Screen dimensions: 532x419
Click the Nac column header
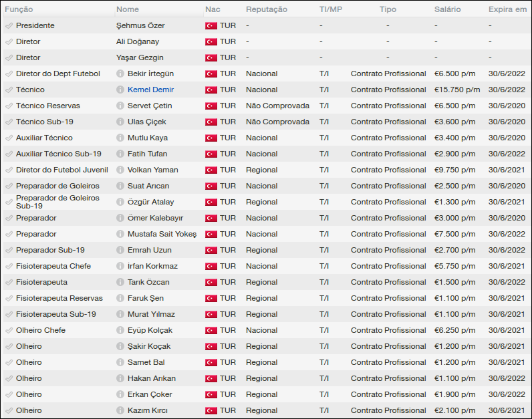(213, 9)
